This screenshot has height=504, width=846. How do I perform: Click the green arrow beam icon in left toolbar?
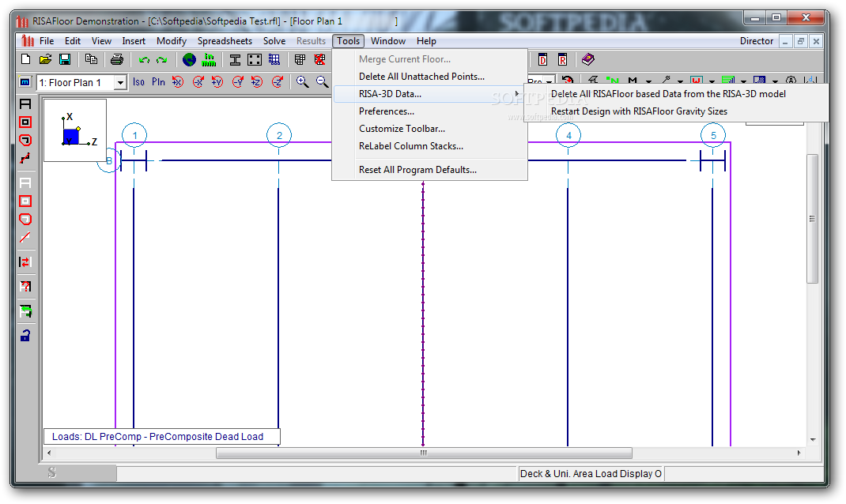tap(25, 311)
